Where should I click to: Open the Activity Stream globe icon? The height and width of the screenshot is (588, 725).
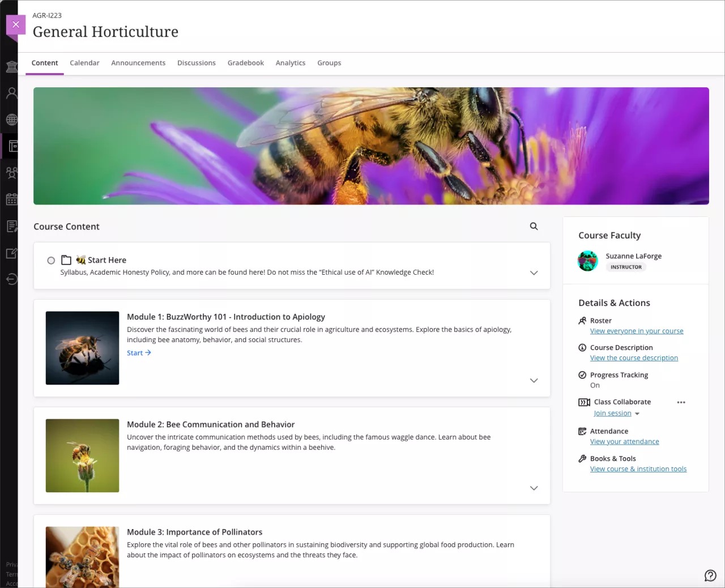click(11, 120)
